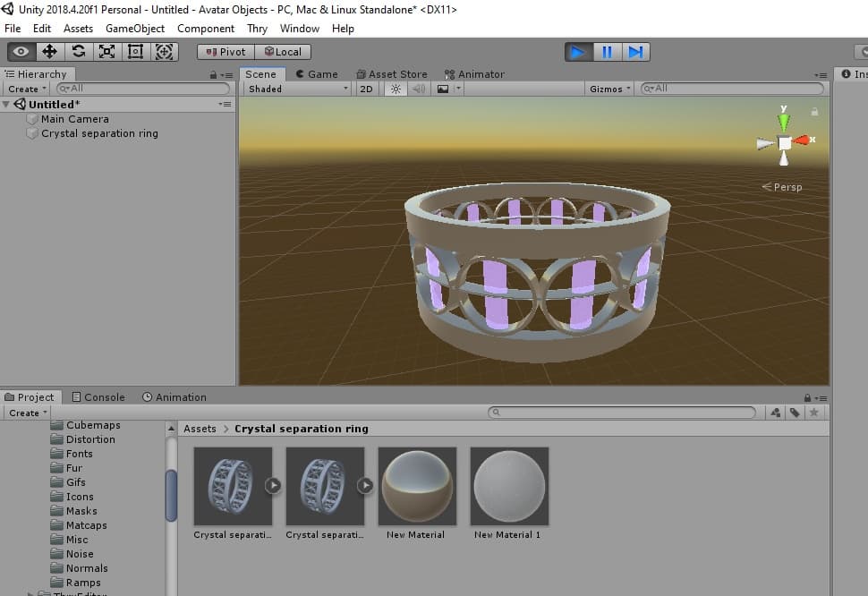The image size is (868, 596).
Task: Select the Rotate tool
Action: pos(79,52)
